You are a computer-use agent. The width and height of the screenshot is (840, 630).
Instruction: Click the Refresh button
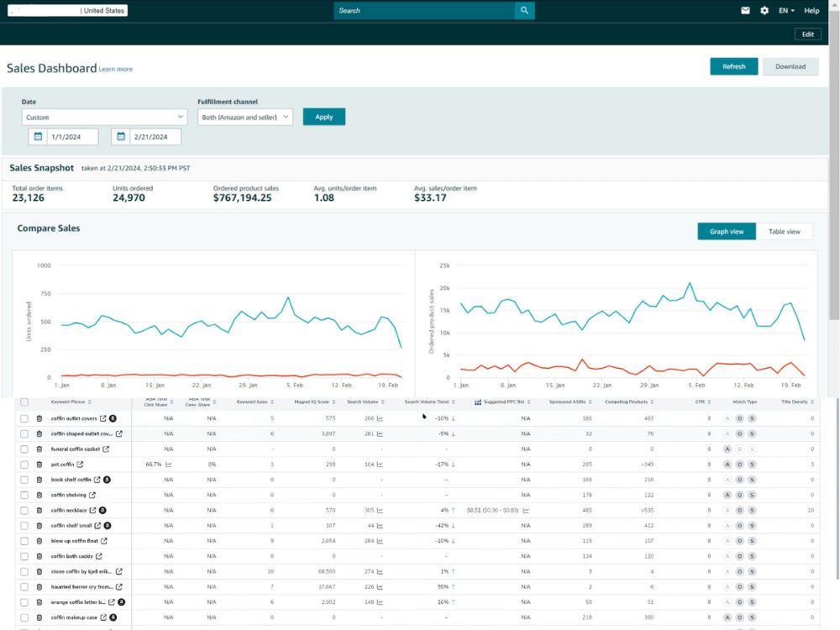coord(734,66)
